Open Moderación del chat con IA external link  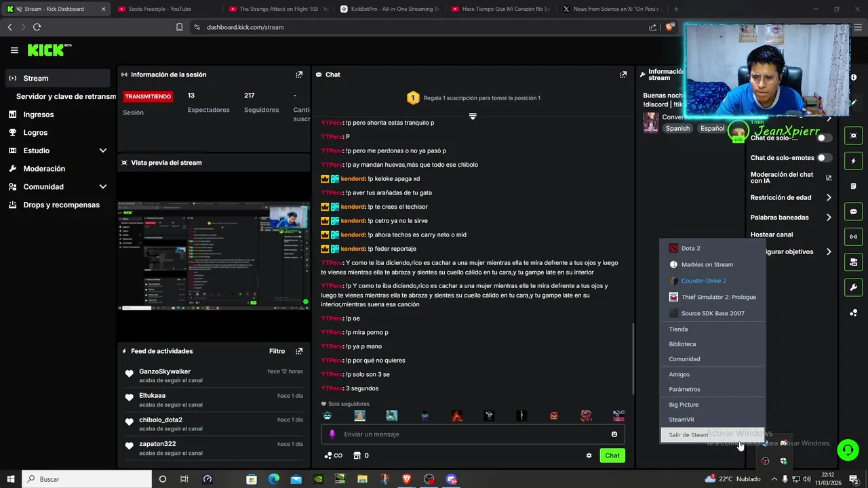pos(829,178)
